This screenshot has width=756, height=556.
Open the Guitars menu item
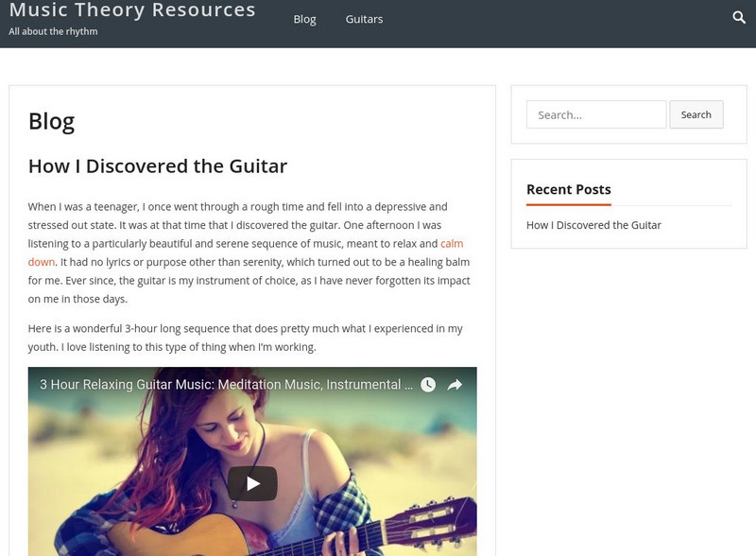click(364, 19)
